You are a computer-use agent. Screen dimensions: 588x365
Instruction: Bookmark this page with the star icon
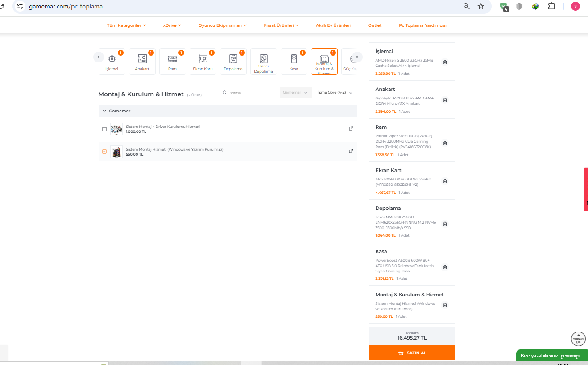pyautogui.click(x=481, y=6)
